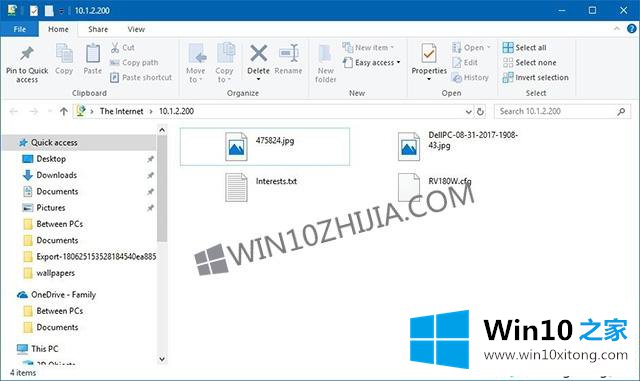The height and width of the screenshot is (381, 640).
Task: Go up one folder level
Action: (63, 111)
